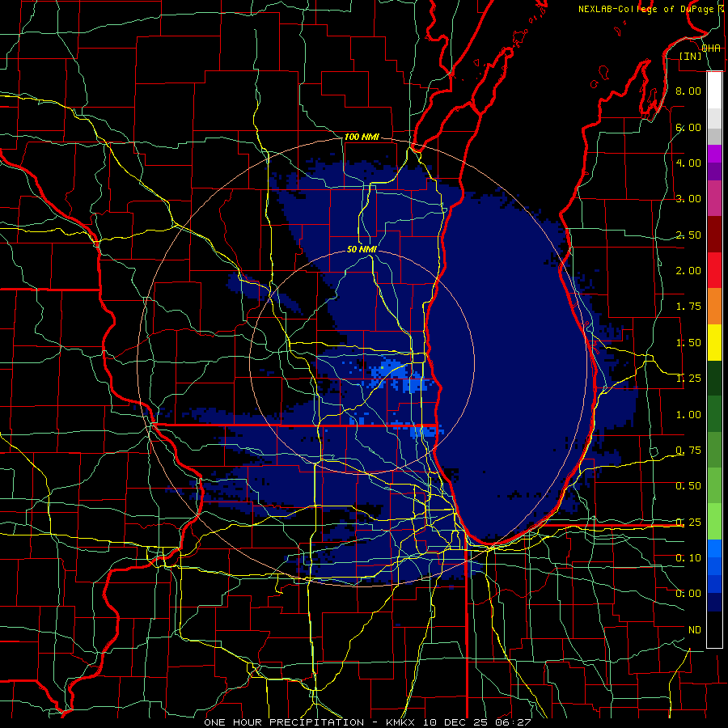Screen dimensions: 728x728
Task: Click the "0.10" legend value
Action: [x=688, y=557]
